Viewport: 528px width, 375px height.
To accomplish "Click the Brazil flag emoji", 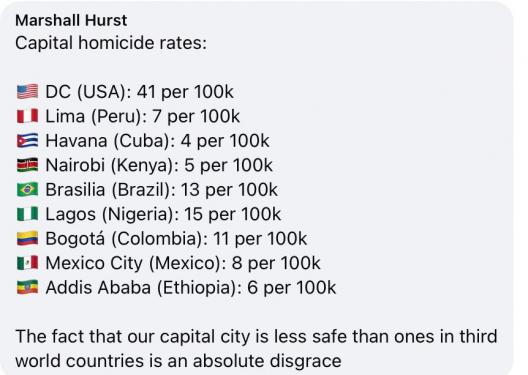I will [x=28, y=190].
